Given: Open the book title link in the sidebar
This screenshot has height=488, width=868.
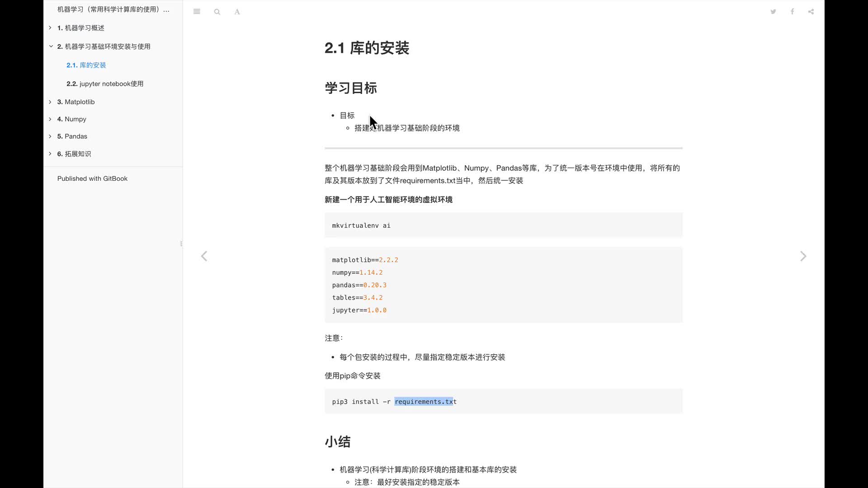Looking at the screenshot, I should [113, 9].
